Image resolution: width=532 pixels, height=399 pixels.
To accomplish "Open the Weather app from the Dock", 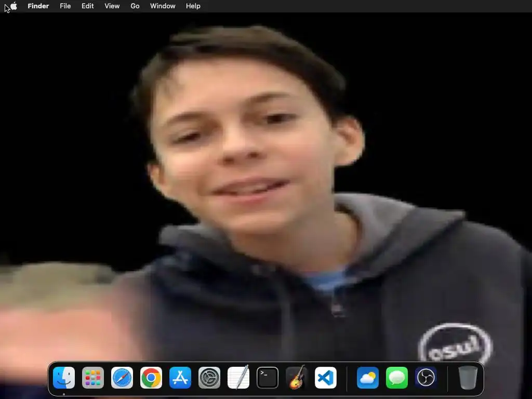I will [368, 378].
